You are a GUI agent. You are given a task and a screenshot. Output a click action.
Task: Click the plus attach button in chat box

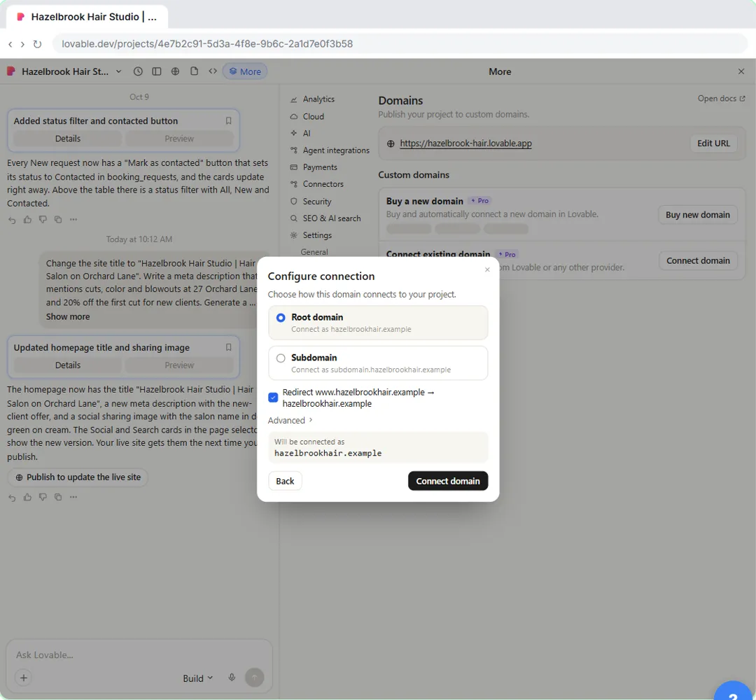24,678
